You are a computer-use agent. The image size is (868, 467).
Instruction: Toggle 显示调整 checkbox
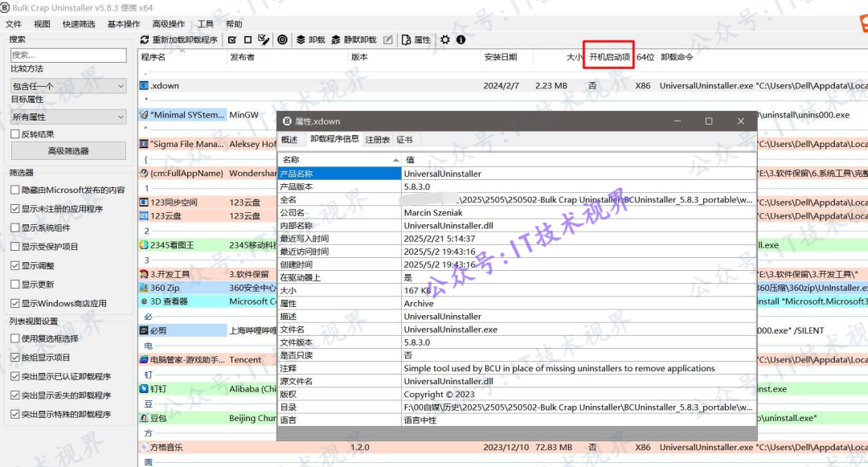coord(15,265)
